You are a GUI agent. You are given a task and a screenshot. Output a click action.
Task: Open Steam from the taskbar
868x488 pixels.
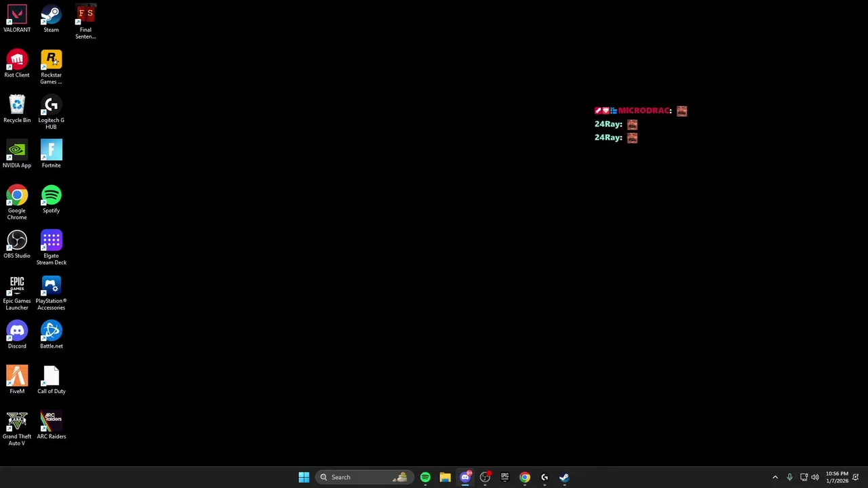[x=564, y=477]
